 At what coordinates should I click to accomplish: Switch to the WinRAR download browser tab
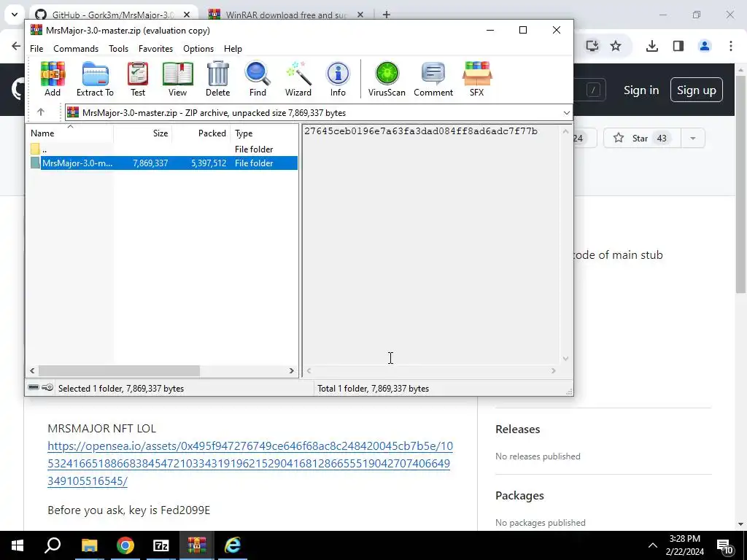click(286, 15)
